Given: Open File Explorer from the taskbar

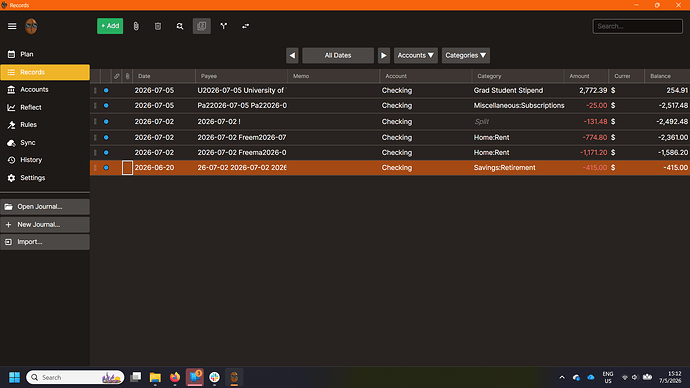Looking at the screenshot, I should [155, 377].
